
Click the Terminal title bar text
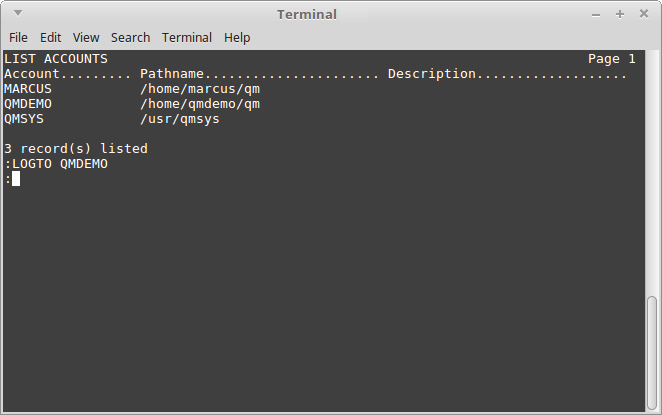pyautogui.click(x=307, y=14)
